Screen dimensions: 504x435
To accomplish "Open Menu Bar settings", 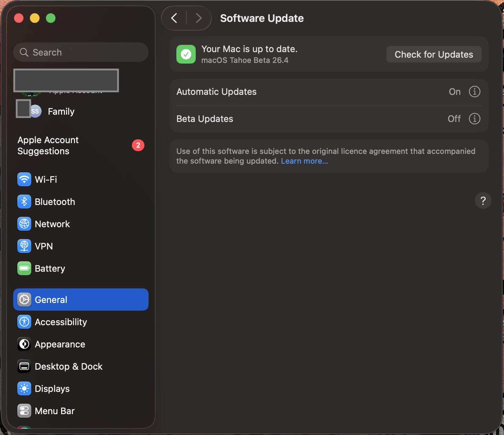I will click(54, 411).
